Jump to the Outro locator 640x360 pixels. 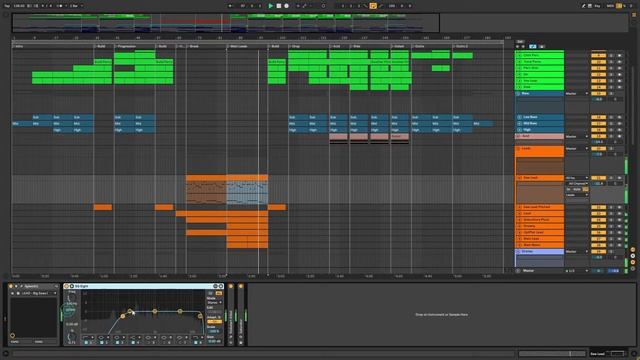tap(419, 46)
